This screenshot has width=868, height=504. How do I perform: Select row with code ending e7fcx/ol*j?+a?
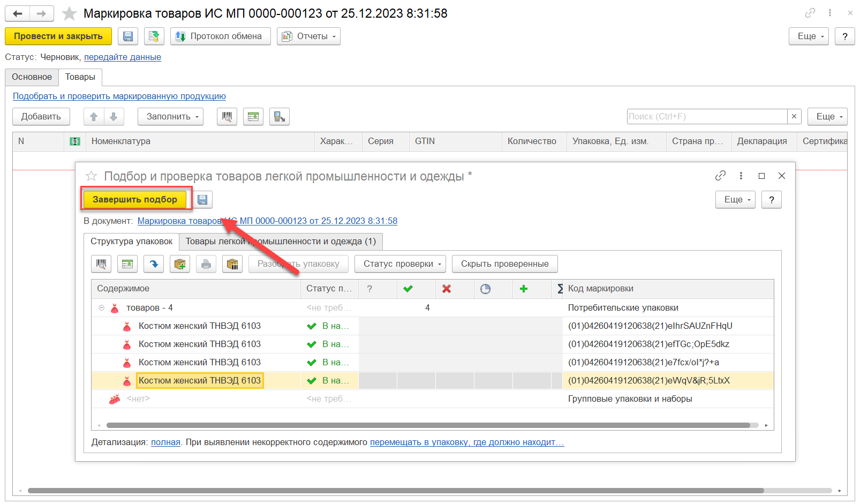pyautogui.click(x=433, y=363)
